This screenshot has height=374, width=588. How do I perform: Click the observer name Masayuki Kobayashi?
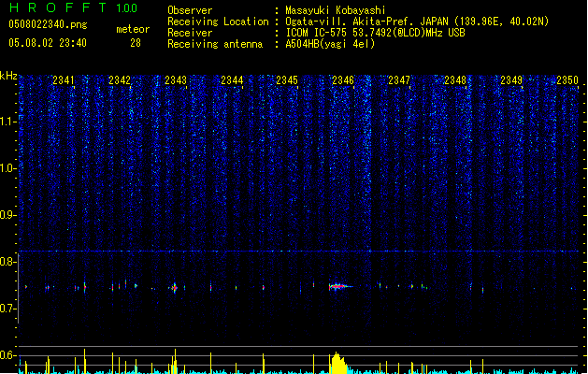336,10
